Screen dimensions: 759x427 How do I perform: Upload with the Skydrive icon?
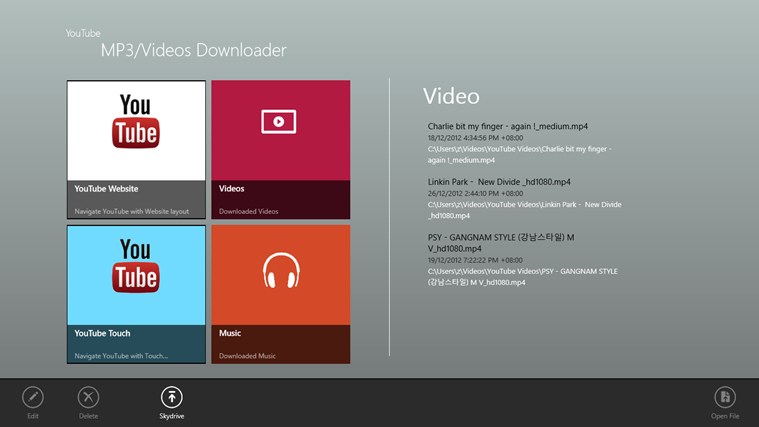[172, 397]
